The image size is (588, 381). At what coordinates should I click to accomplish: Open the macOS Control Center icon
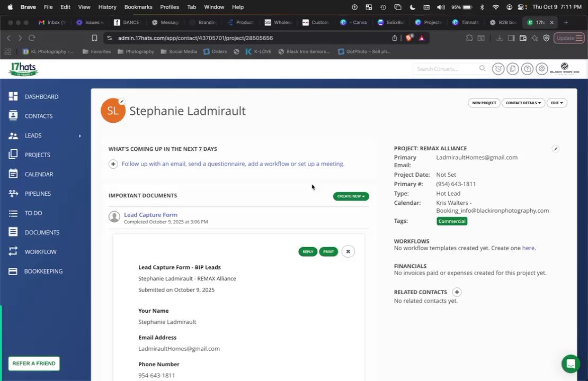[522, 7]
